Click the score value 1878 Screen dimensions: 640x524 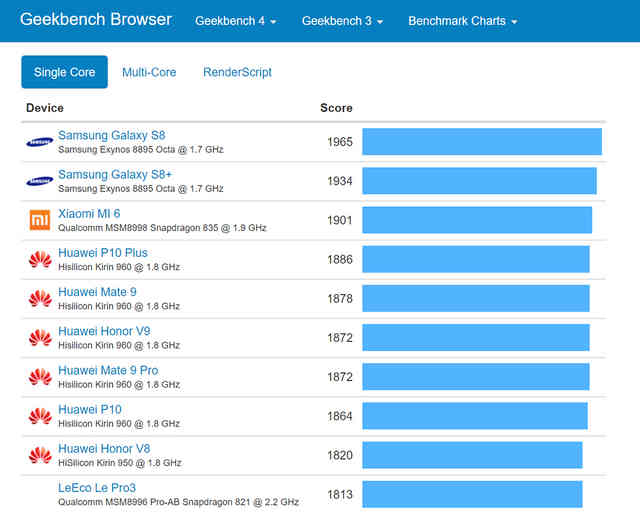coord(340,299)
